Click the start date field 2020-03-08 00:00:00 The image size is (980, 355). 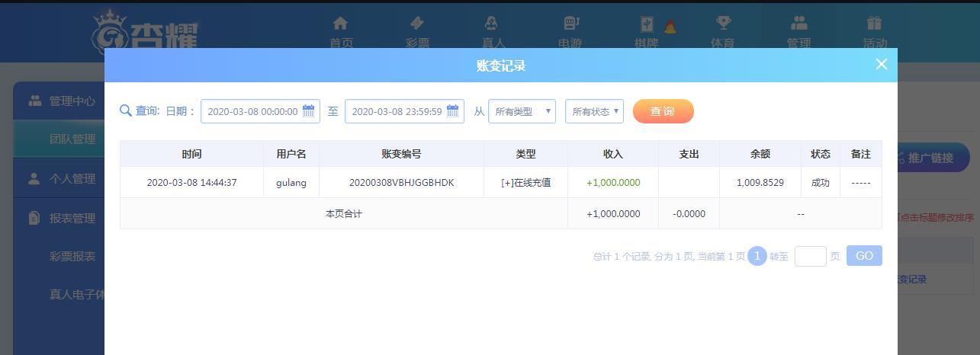252,111
